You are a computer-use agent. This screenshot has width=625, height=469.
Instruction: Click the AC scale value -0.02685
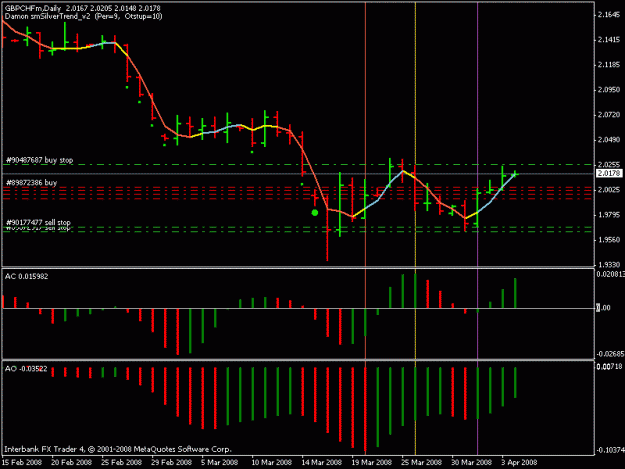(610, 354)
